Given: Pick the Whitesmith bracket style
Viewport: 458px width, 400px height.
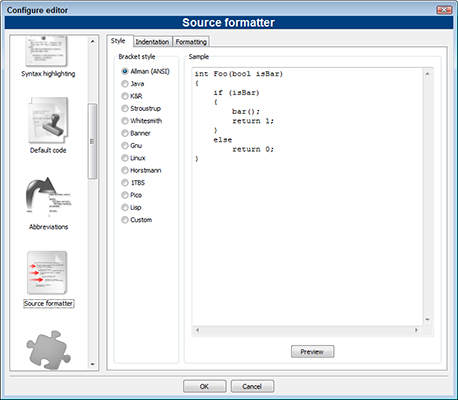Looking at the screenshot, I should coord(142,121).
